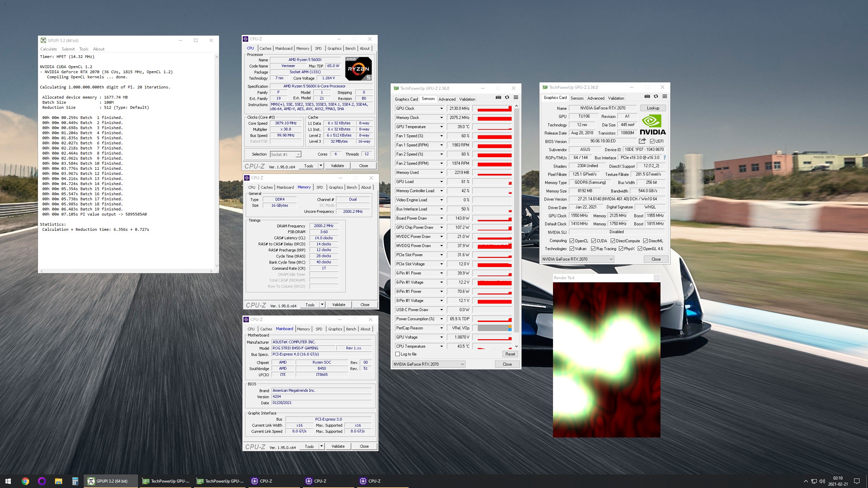The image size is (868, 488).
Task: Click Close button in Memory CPU-Z window
Action: coord(365,305)
